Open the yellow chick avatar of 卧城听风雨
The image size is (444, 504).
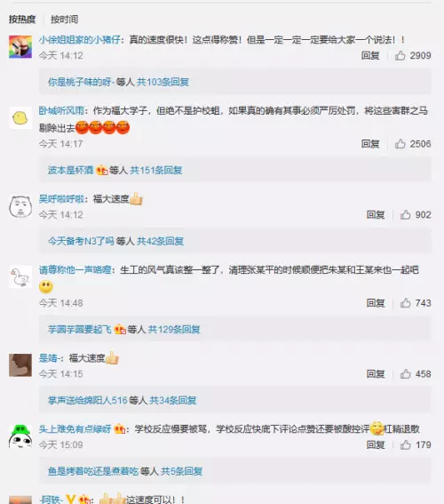coord(20,117)
